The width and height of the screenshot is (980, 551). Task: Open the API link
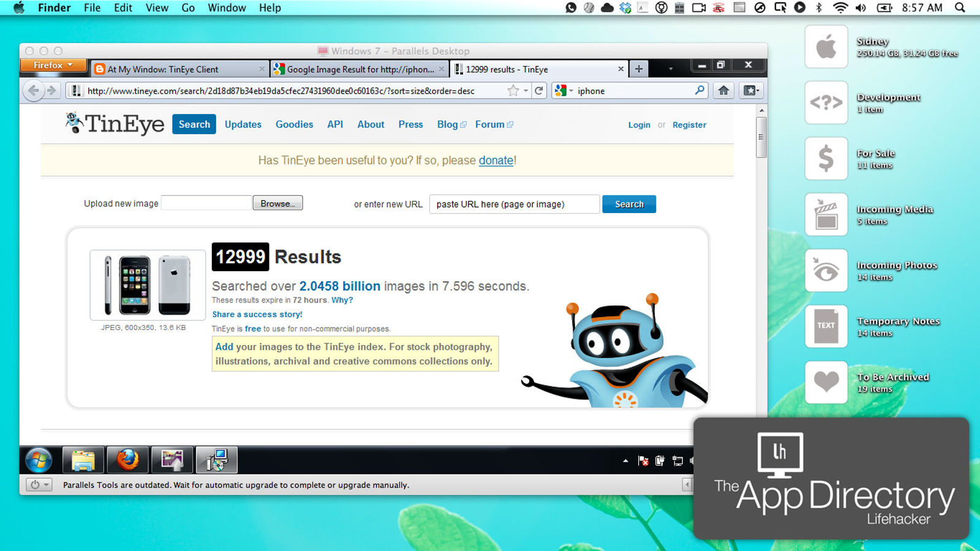click(x=335, y=124)
